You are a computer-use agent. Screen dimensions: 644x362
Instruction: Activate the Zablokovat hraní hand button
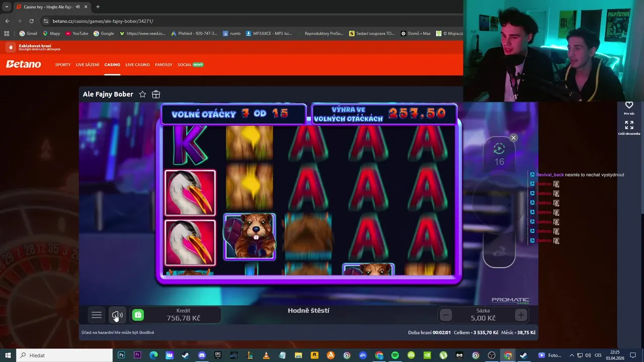pyautogui.click(x=10, y=47)
